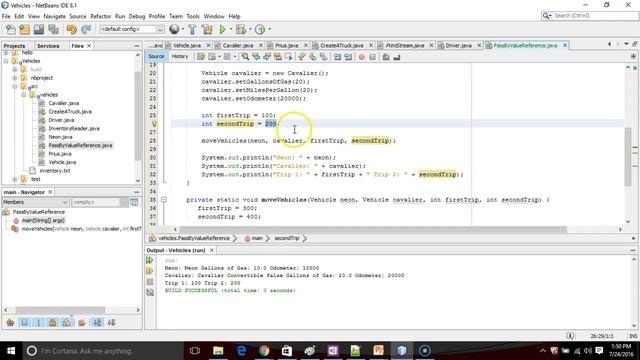
Task: Open Project using the toolbar icon
Action: pyautogui.click(x=39, y=29)
